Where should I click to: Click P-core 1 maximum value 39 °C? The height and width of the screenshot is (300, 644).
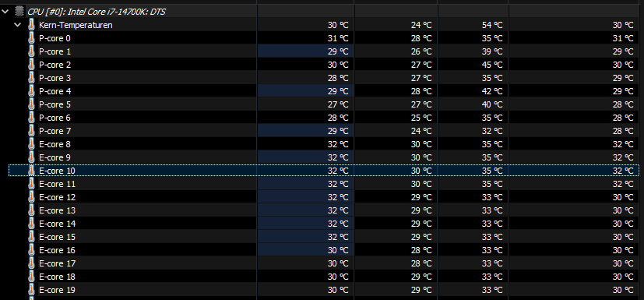[492, 51]
